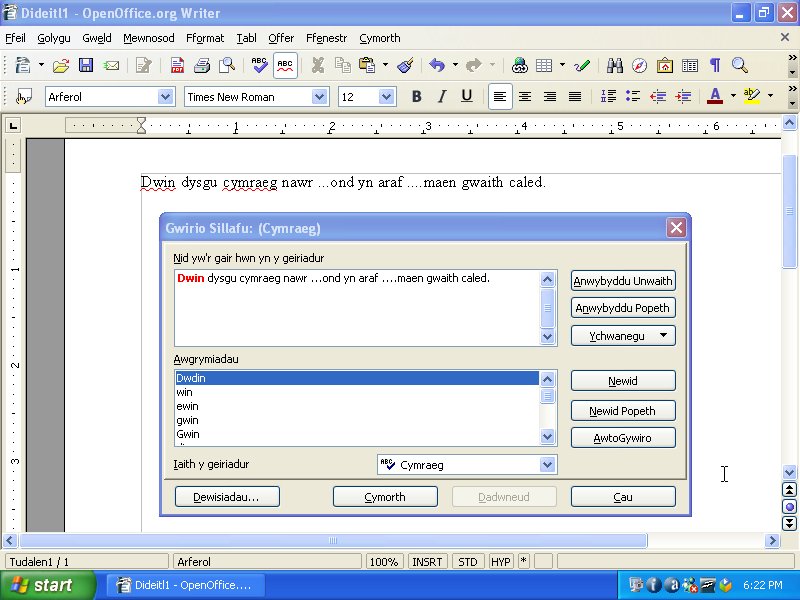Send document as e-mail icon
This screenshot has width=800, height=600.
(111, 65)
